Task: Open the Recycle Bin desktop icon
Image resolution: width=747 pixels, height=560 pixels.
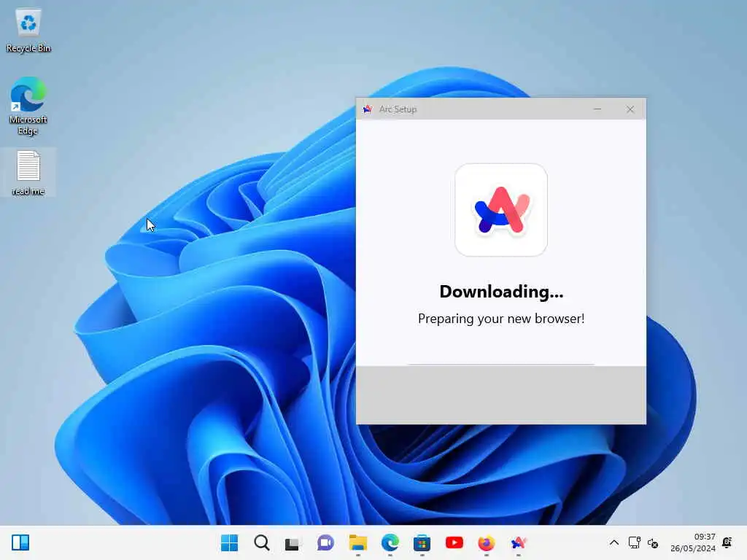Action: (x=28, y=31)
